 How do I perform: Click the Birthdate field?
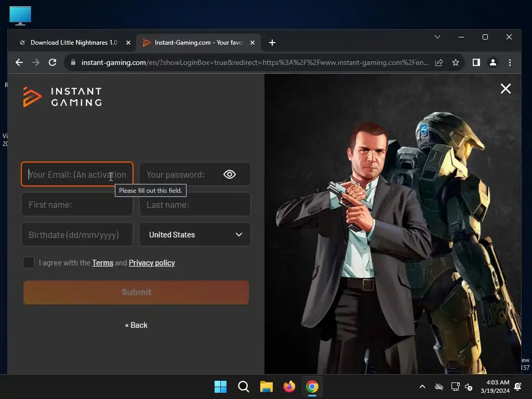coord(77,234)
